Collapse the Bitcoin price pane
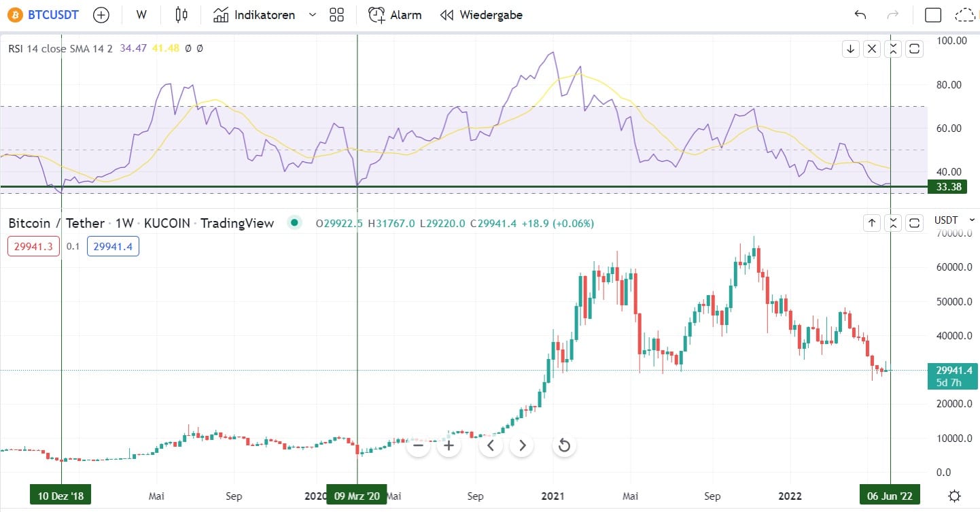Image resolution: width=980 pixels, height=512 pixels. pyautogui.click(x=893, y=223)
